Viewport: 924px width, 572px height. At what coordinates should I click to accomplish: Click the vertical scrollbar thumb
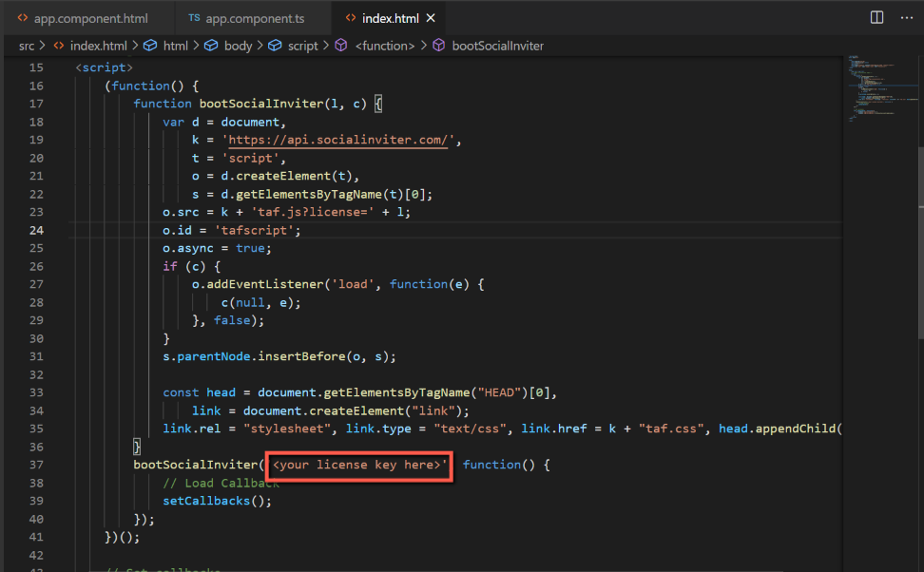(920, 241)
